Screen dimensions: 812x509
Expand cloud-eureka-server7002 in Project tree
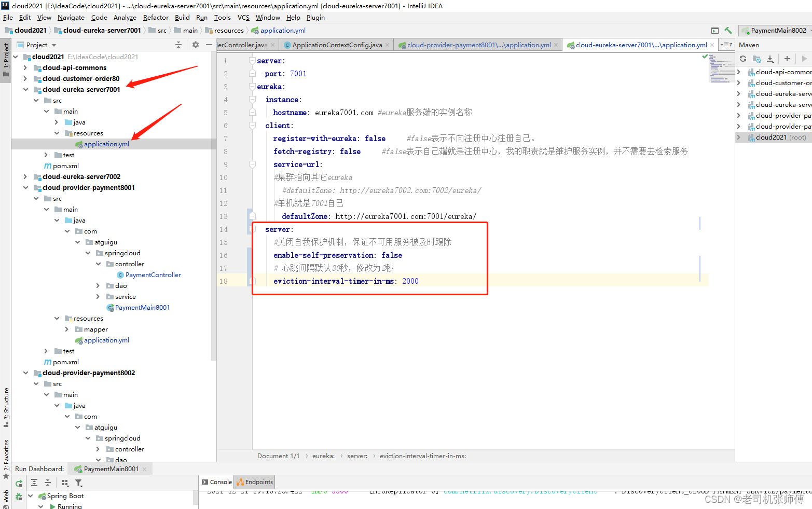[x=25, y=177]
